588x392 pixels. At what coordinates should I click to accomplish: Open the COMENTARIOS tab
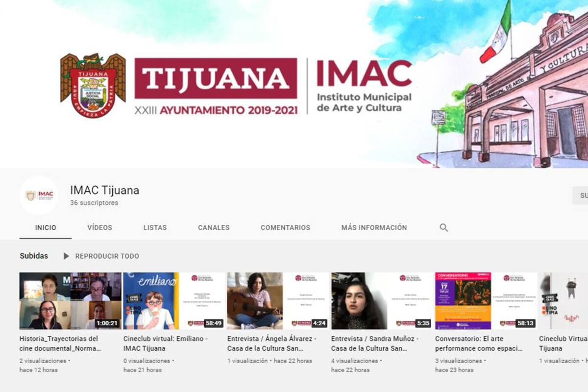(x=285, y=227)
